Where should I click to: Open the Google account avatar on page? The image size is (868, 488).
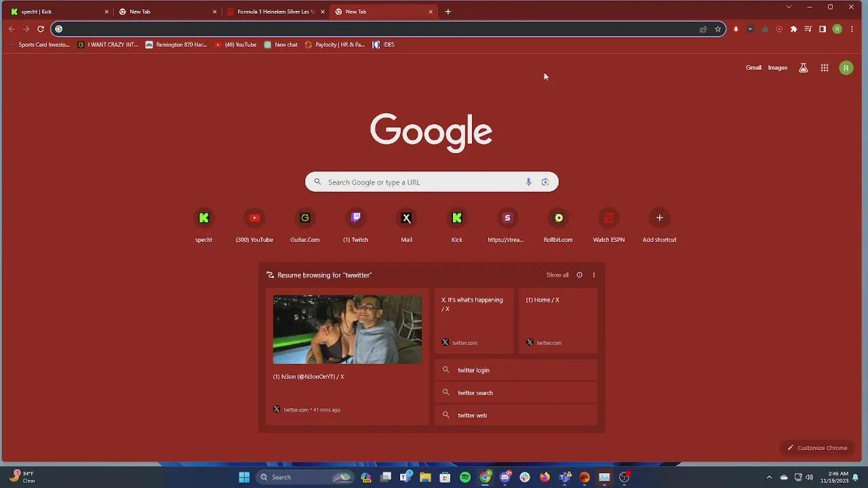(x=846, y=68)
